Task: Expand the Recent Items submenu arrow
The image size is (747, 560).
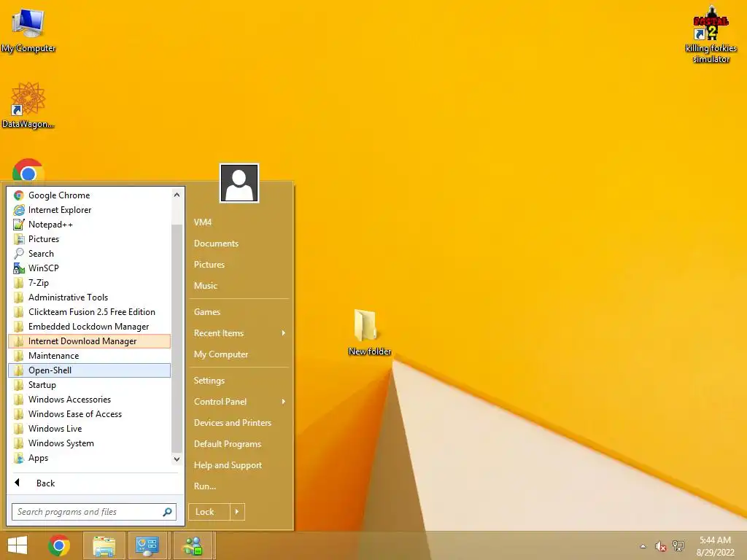Action: [284, 333]
